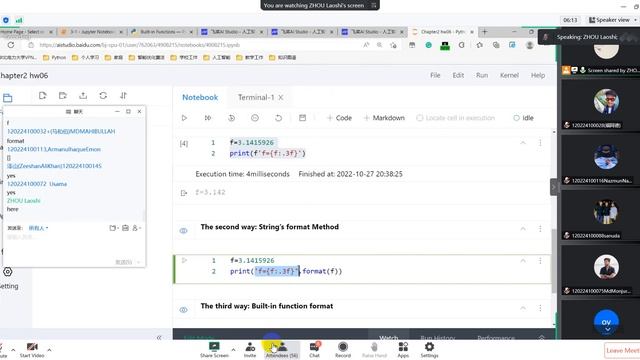
Task: Click the new file icon in sidebar toolbar
Action: click(x=42, y=96)
